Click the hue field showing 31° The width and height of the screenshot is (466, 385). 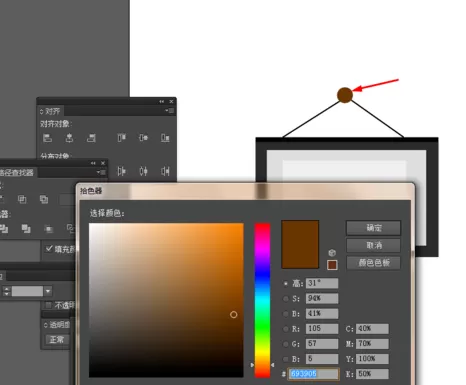[x=322, y=283]
